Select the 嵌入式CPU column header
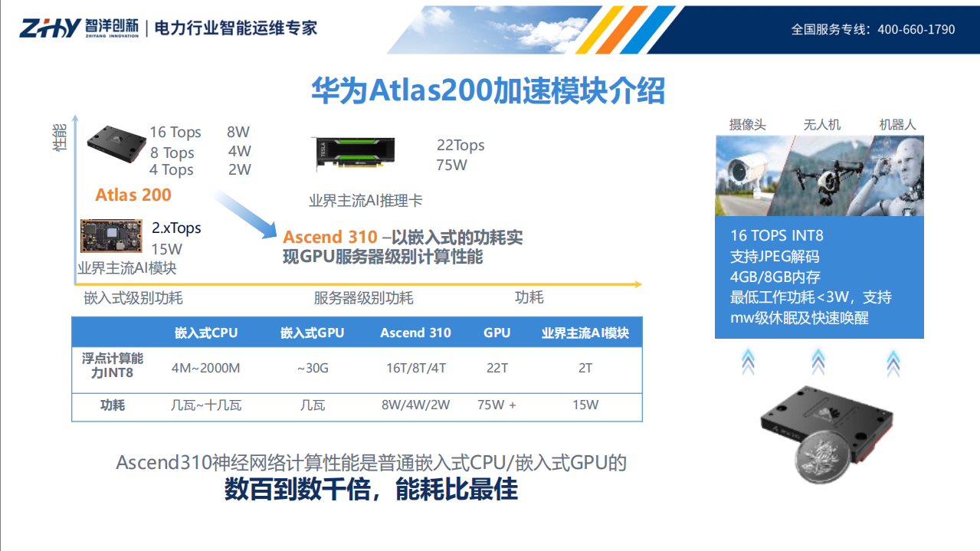The image size is (980, 551). 205,333
